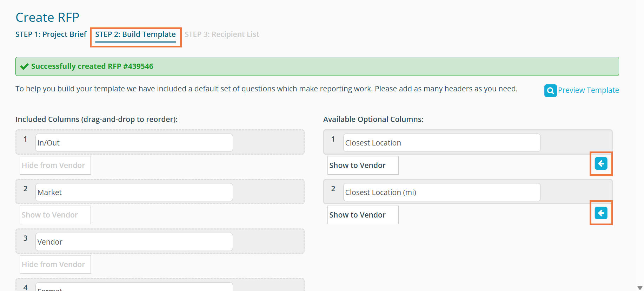The image size is (644, 291).
Task: Open Show to Vendor dropdown under Closest Location
Action: [363, 166]
